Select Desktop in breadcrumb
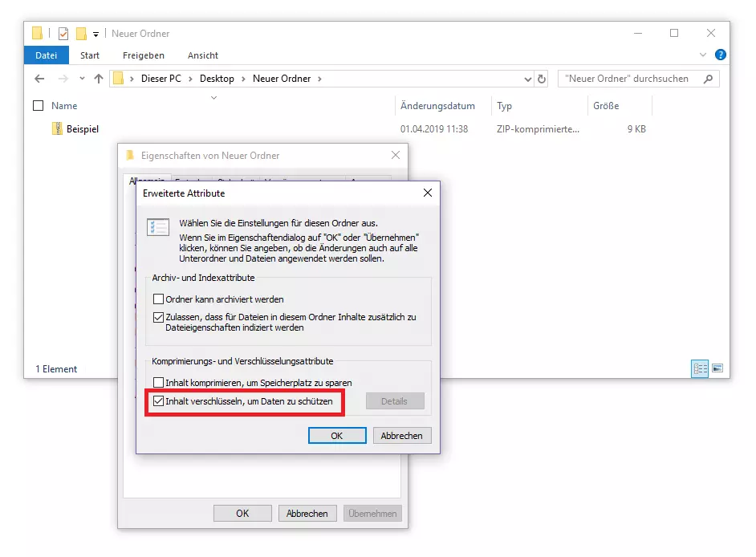The image size is (756, 557). 217,79
